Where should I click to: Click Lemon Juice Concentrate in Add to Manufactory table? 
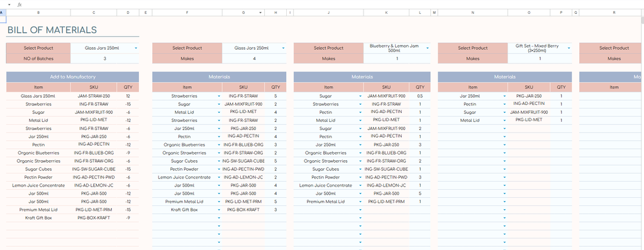[x=38, y=185]
